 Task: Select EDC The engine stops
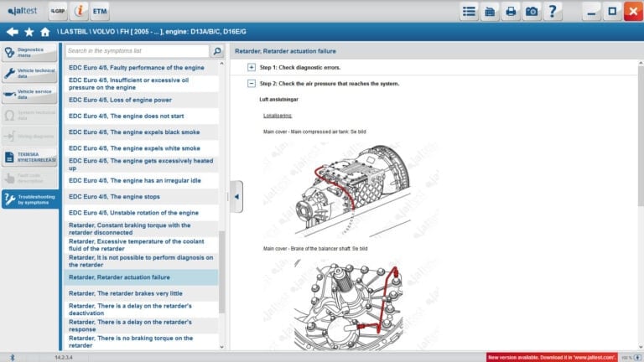(x=141, y=197)
